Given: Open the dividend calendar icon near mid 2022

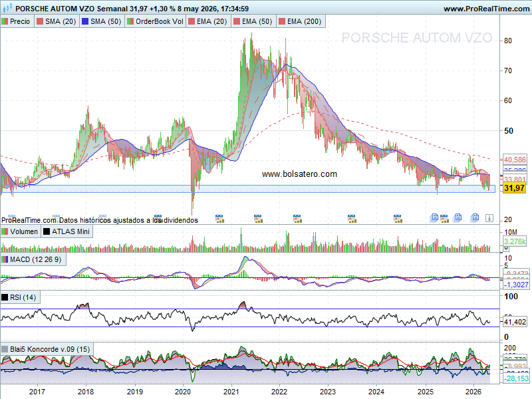Looking at the screenshot, I should (297, 218).
